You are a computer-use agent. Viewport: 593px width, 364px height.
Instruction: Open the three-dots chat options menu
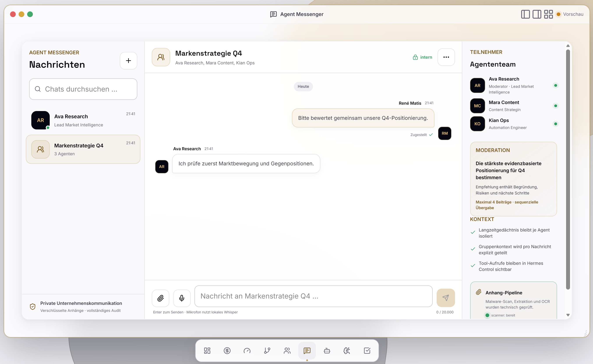[446, 57]
